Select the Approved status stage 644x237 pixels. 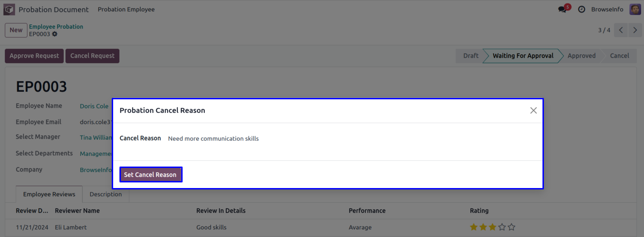(581, 56)
